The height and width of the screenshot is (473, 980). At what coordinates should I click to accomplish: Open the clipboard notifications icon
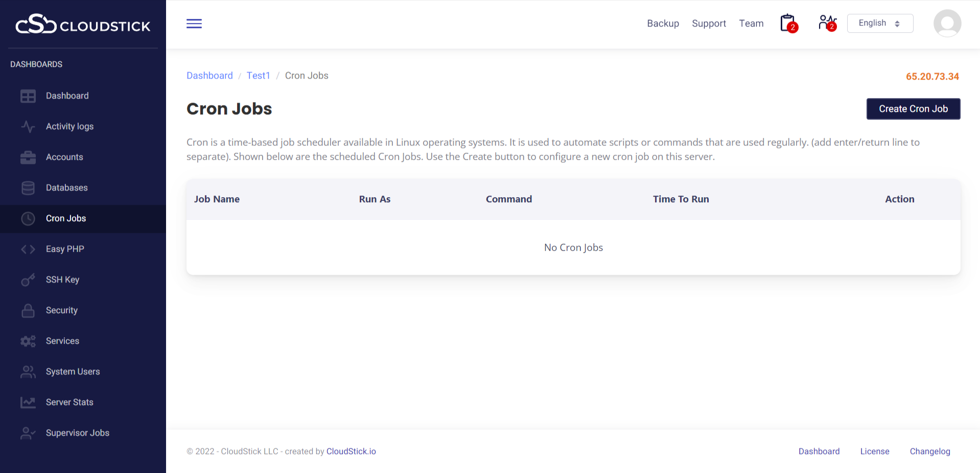pyautogui.click(x=788, y=23)
